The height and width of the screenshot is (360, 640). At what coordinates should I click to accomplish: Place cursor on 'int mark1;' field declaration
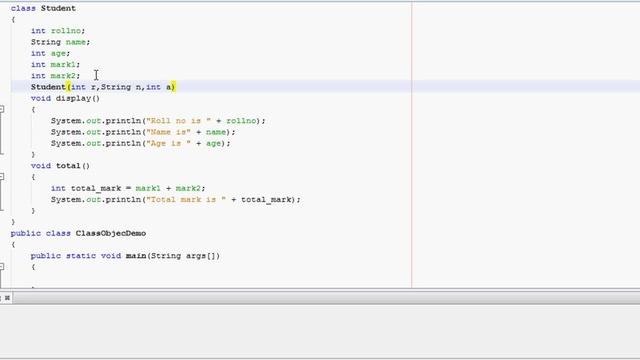(x=56, y=64)
